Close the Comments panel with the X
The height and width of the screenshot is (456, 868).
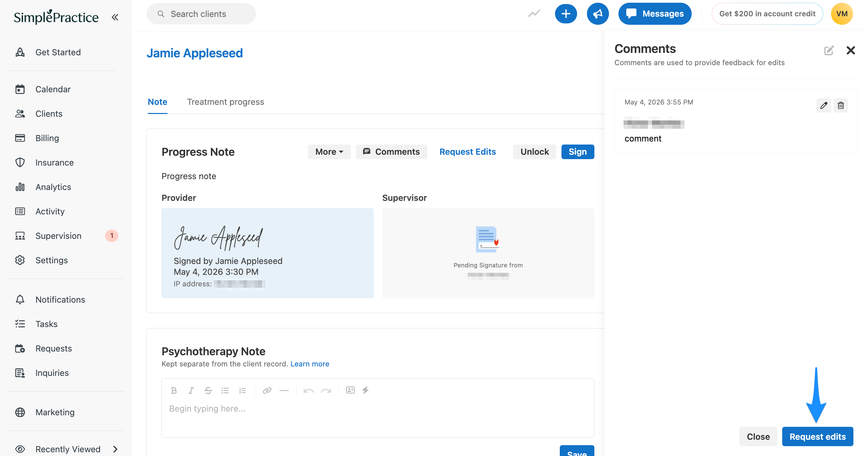(851, 51)
